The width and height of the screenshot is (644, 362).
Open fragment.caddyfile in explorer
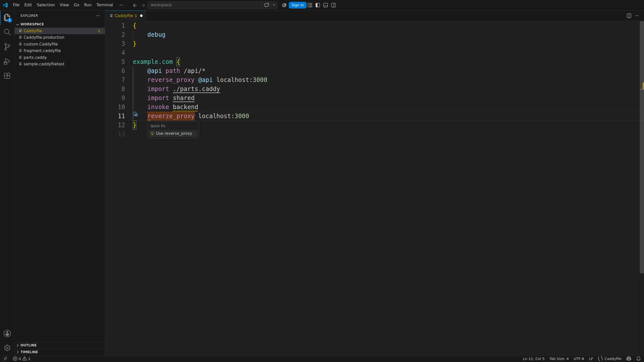point(60,51)
